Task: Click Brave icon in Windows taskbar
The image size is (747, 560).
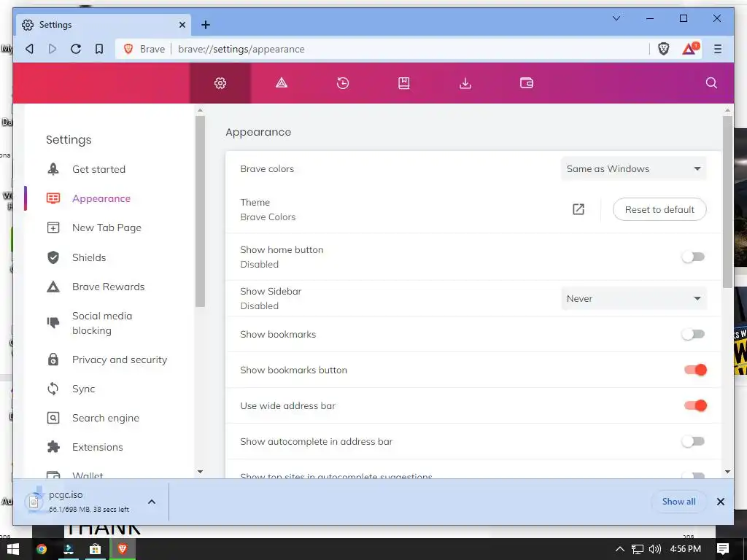Action: coord(123,549)
